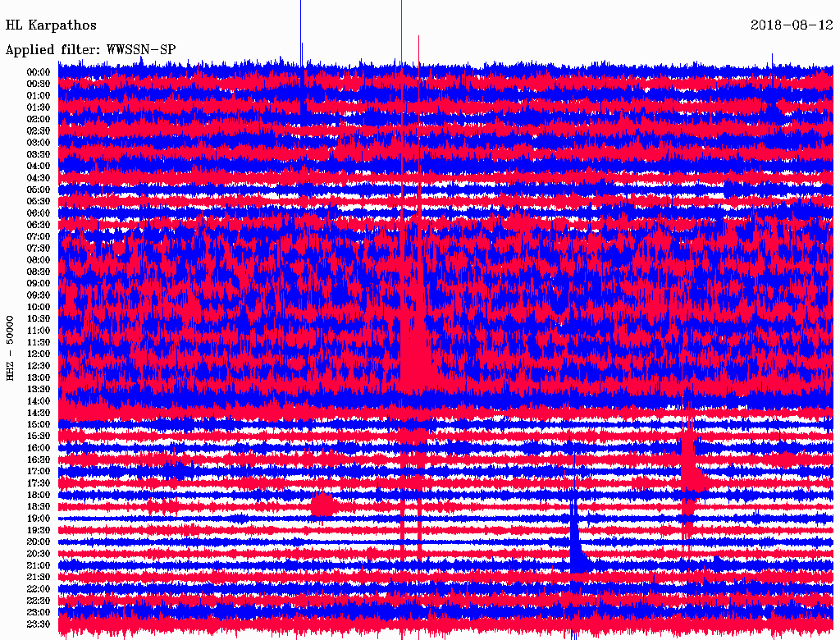Select the 18:00 time label
Image resolution: width=840 pixels, height=640 pixels.
coord(39,496)
